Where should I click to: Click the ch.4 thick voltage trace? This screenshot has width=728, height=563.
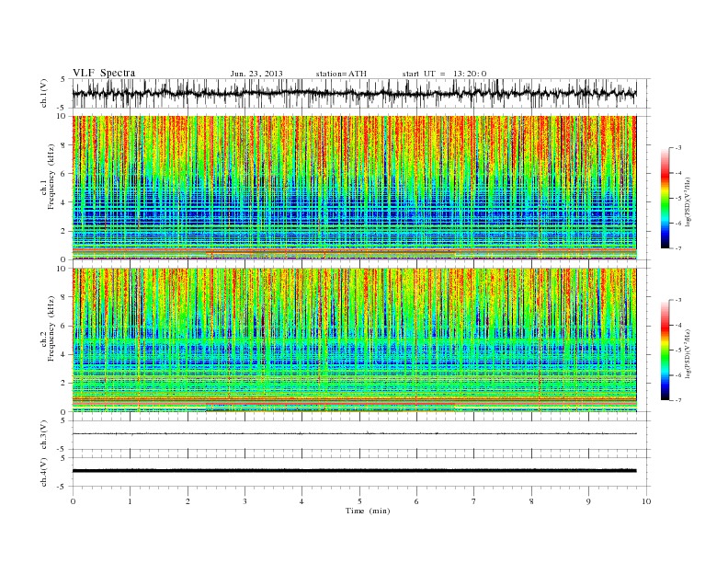tap(354, 471)
